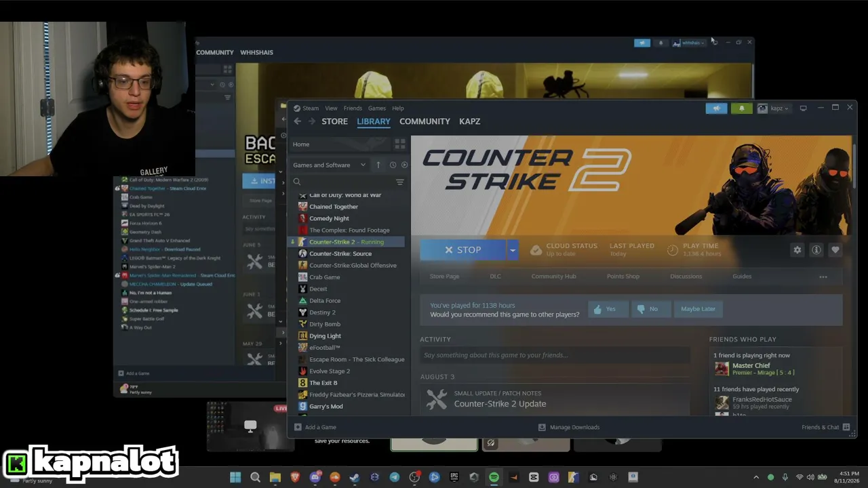The image size is (868, 488).
Task: Open the Help menu
Action: [x=398, y=108]
